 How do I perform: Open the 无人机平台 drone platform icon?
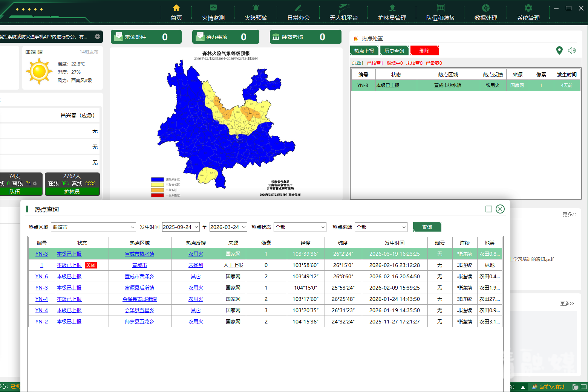[x=343, y=8]
